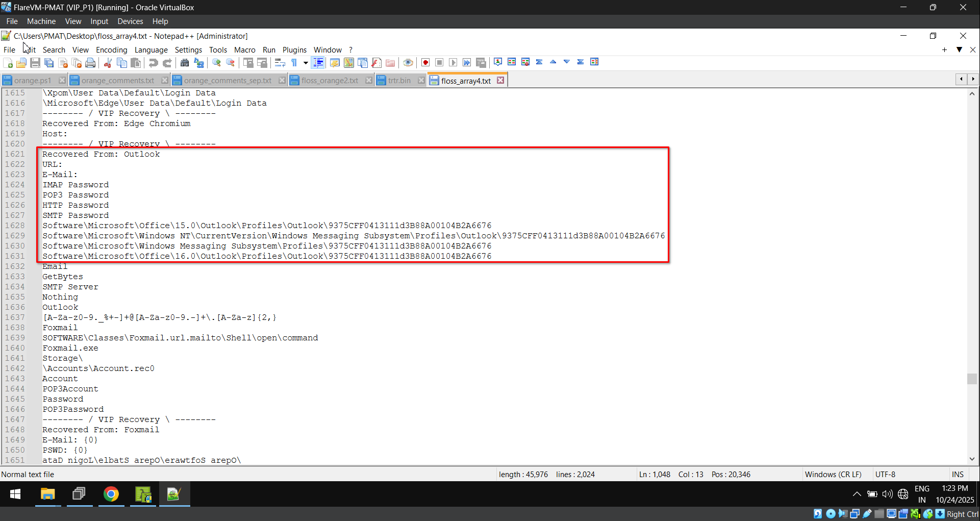This screenshot has height=521, width=980.
Task: Open a file with the Open icon
Action: [x=21, y=62]
